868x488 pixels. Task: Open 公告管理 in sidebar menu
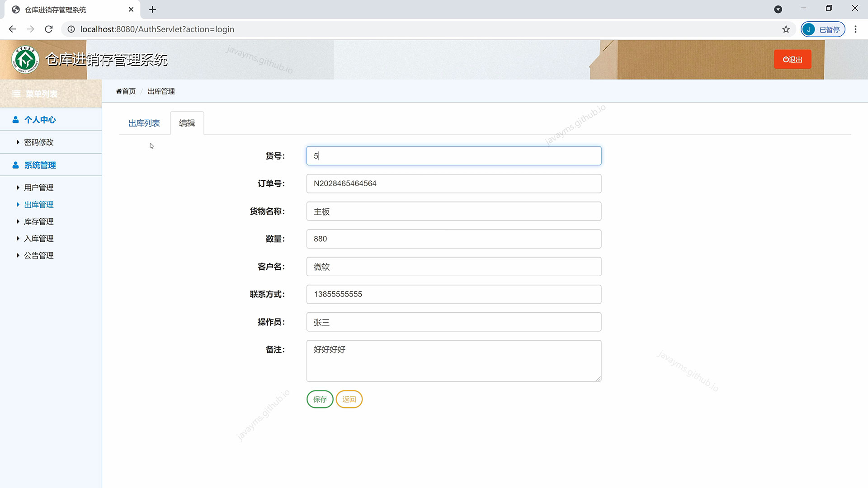click(x=38, y=256)
